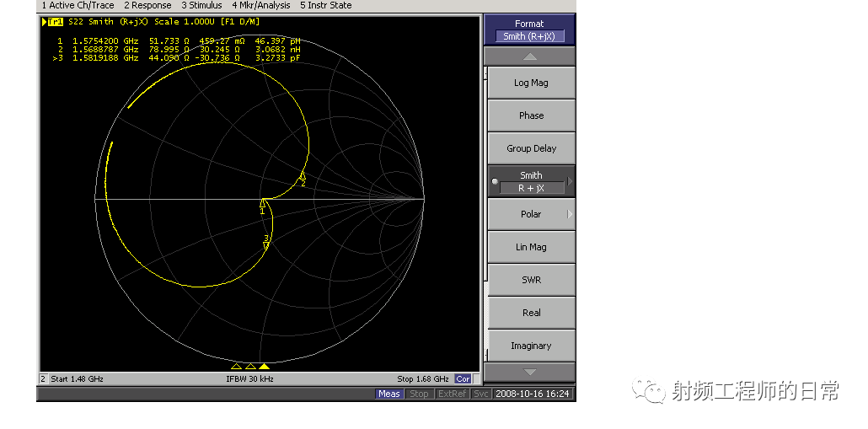Click softkey menu scroll-down arrow
Image resolution: width=868 pixels, height=429 pixels.
[x=530, y=372]
